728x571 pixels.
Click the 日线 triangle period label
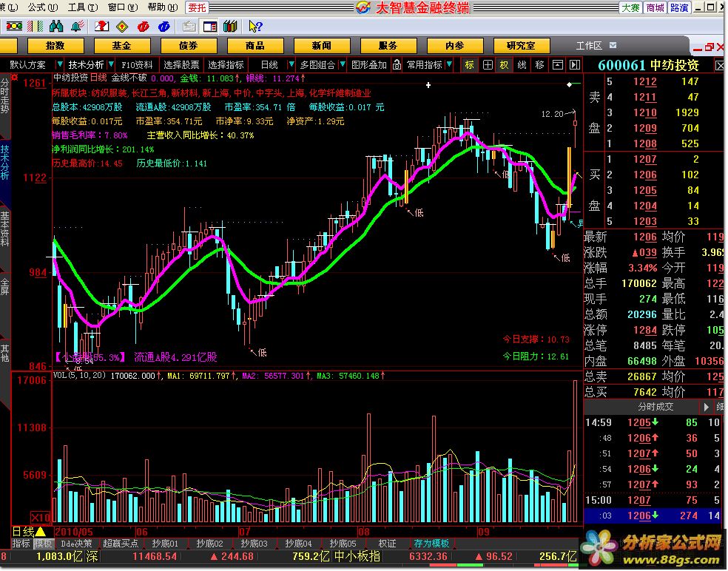coord(28,532)
